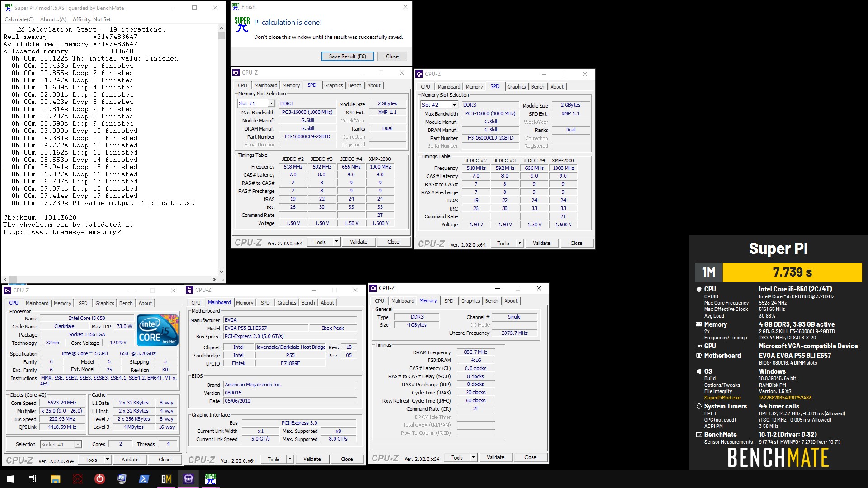Viewport: 868px width, 488px height.
Task: Open SPD tab in EVGA Mainboard CPU-Z window
Action: [265, 303]
